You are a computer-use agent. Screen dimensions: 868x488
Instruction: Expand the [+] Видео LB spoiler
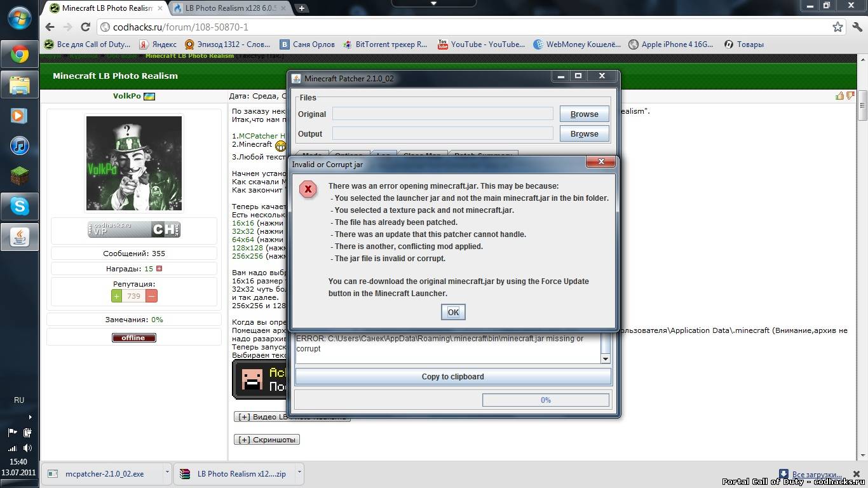[292, 417]
